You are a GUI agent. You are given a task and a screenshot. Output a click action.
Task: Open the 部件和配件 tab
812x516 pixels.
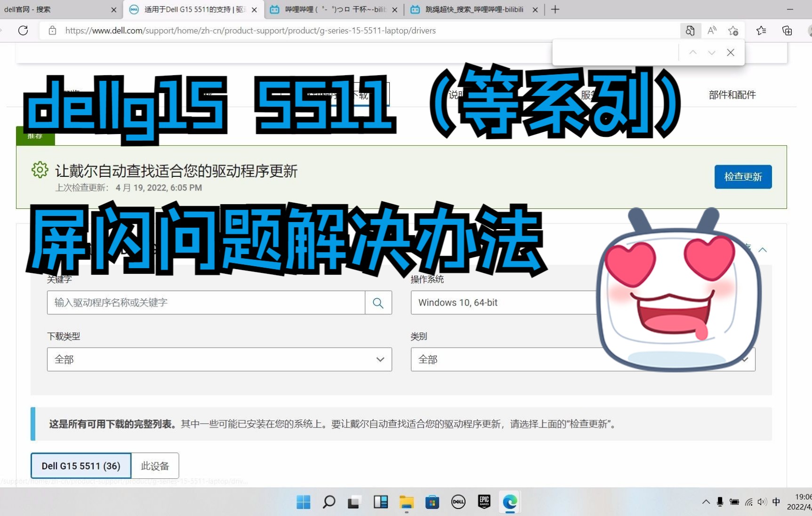click(x=732, y=95)
